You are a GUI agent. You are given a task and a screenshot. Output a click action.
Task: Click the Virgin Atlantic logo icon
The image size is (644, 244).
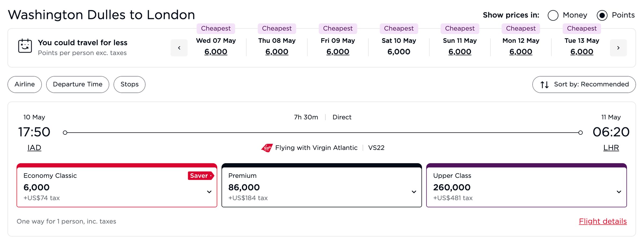coord(267,148)
